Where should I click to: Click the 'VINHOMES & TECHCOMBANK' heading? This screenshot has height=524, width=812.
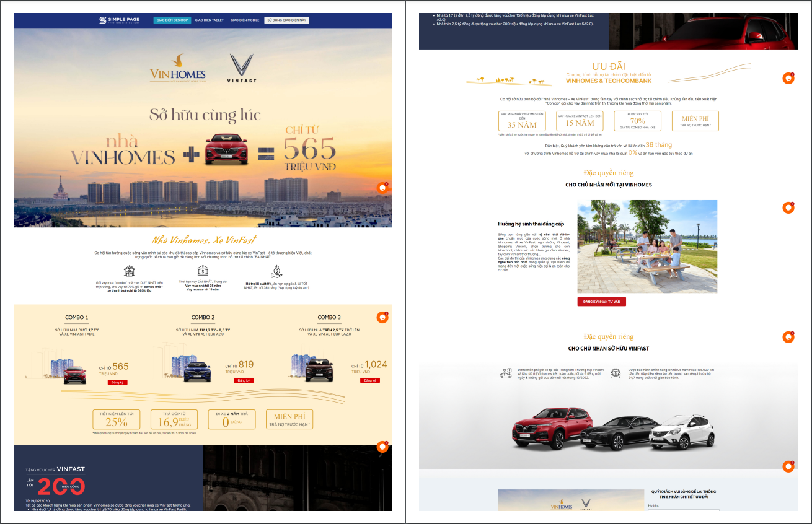(x=608, y=81)
